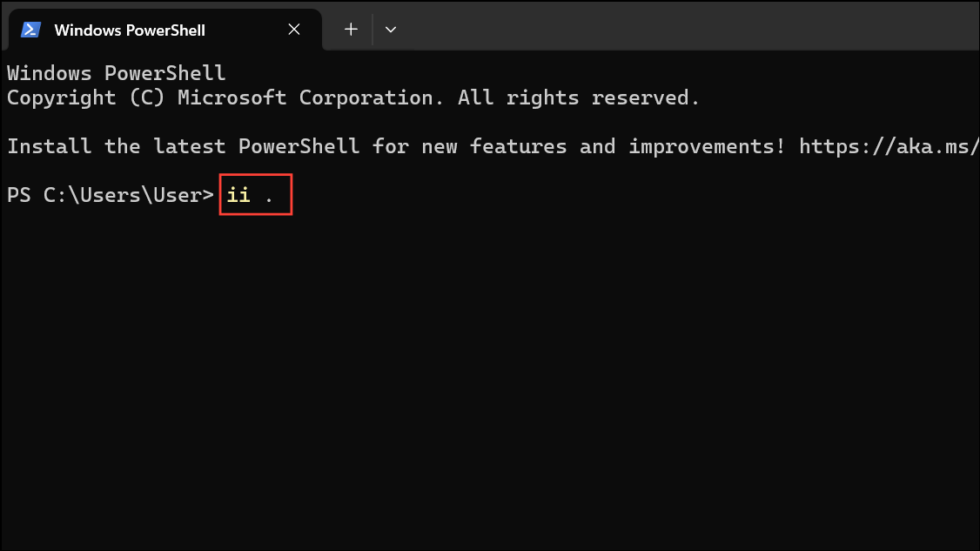Select the Windows PowerShell tab

(131, 29)
